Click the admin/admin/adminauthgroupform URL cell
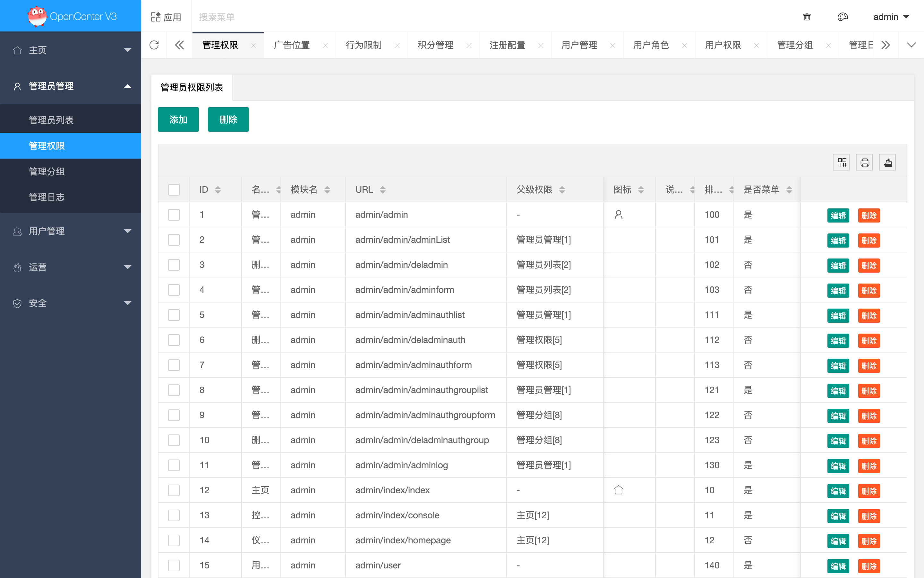The width and height of the screenshot is (924, 578). click(425, 415)
